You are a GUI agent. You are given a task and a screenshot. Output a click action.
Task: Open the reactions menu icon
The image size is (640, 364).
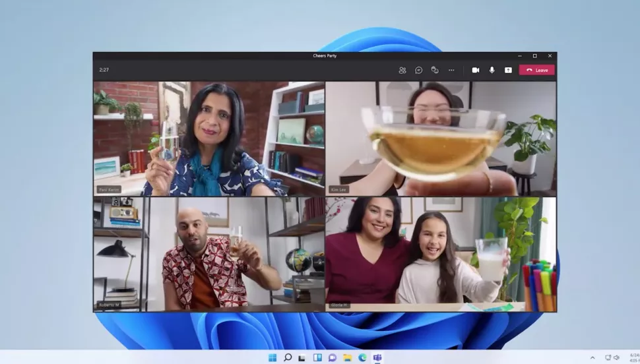coord(435,70)
